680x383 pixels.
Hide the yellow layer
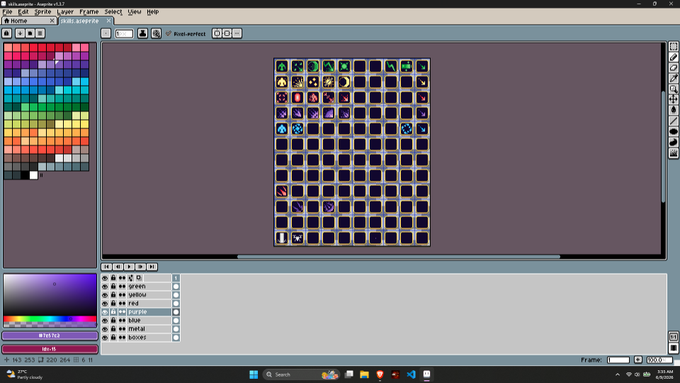click(105, 295)
